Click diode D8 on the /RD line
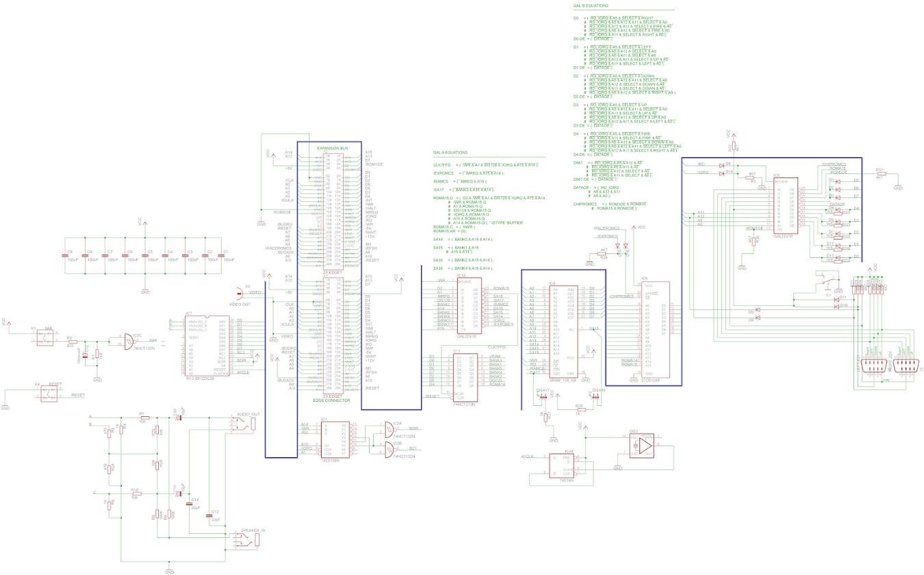The height and width of the screenshot is (575, 924). (x=721, y=165)
